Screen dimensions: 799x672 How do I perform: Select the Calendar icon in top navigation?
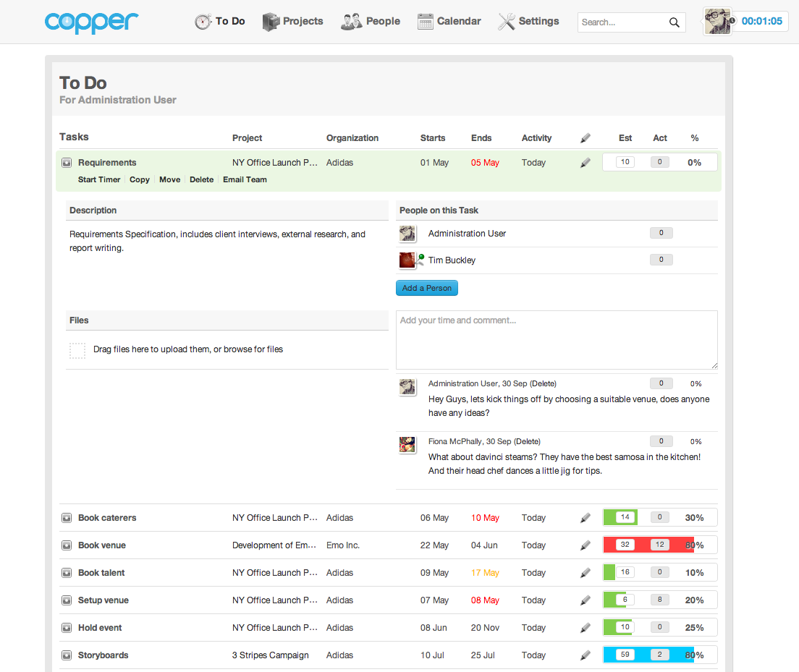point(425,21)
